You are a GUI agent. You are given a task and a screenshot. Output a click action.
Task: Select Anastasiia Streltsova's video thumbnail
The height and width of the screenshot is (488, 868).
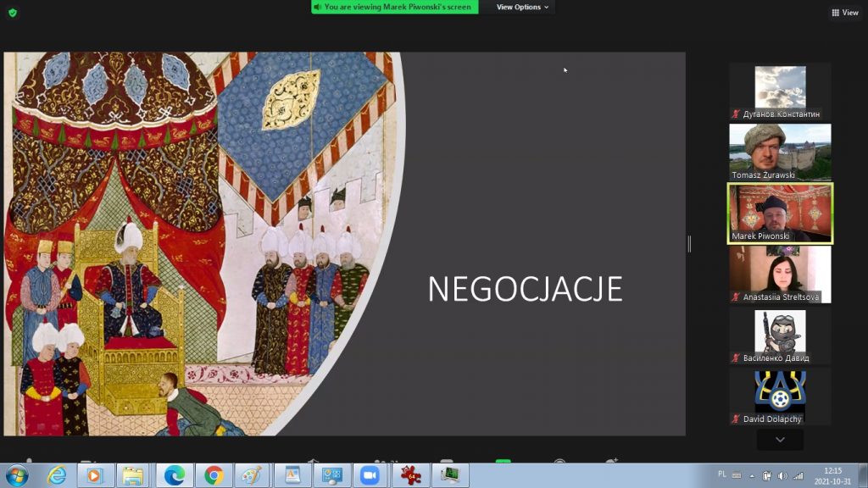point(780,274)
